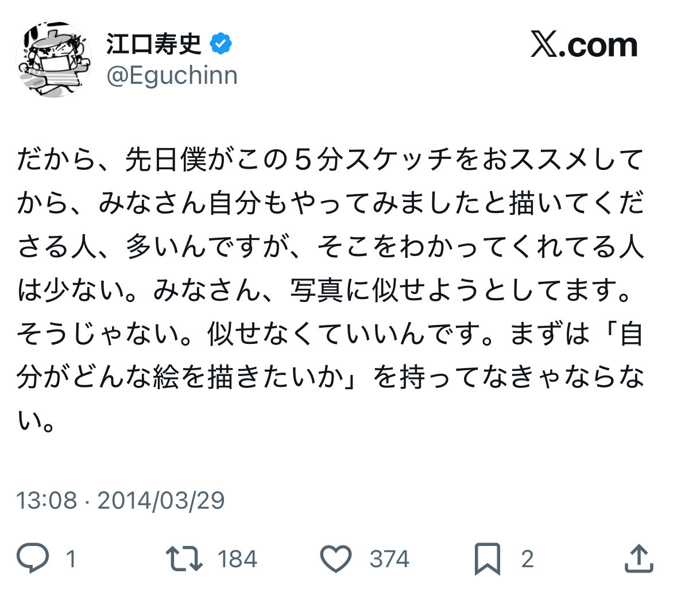View the 184 reposts count

point(237,559)
